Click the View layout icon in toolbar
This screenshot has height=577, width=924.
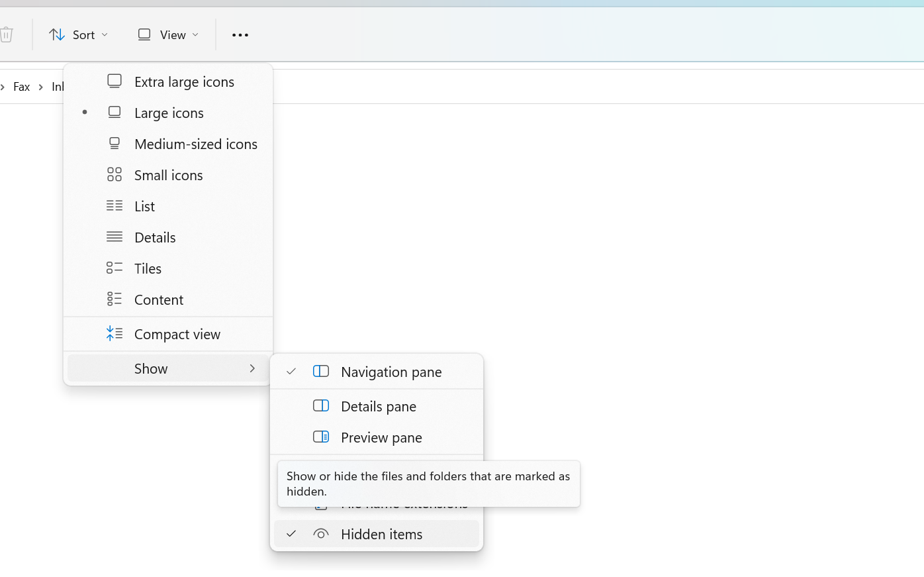click(x=144, y=34)
